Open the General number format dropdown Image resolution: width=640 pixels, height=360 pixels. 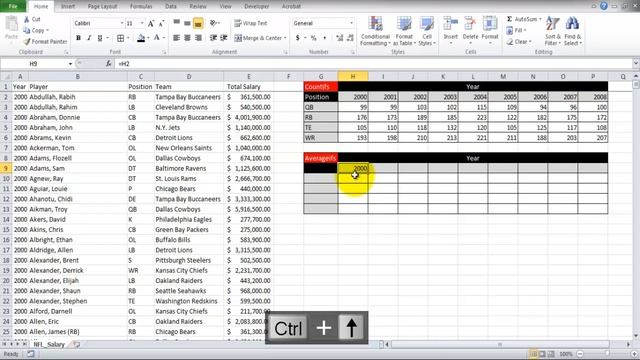351,23
